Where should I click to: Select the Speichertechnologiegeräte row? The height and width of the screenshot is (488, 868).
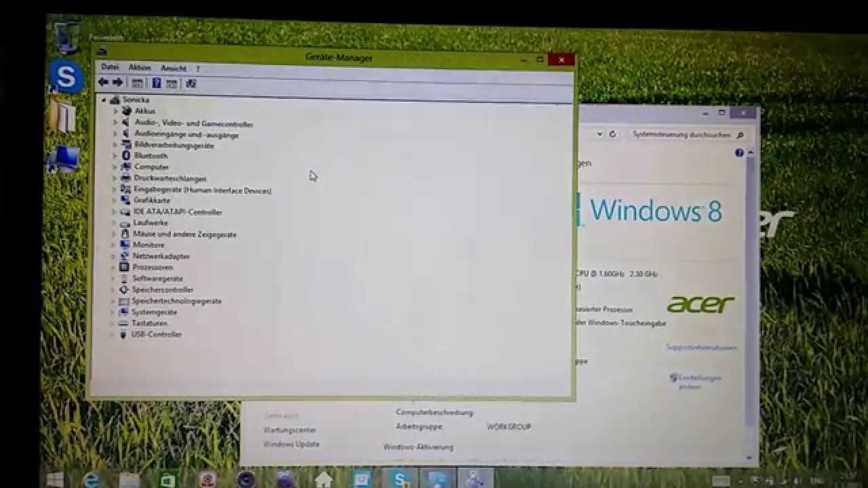coord(176,301)
